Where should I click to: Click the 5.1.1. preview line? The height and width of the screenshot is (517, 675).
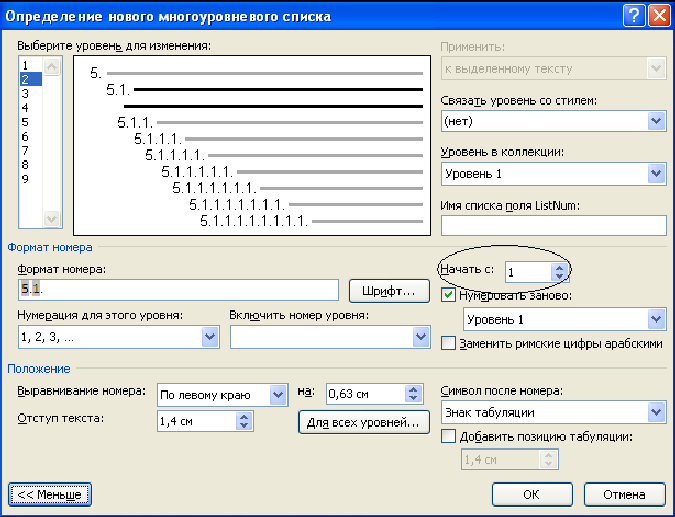[x=270, y=123]
